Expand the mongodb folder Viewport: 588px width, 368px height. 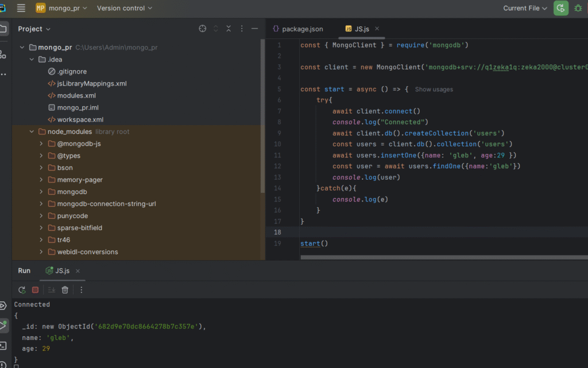tap(41, 192)
